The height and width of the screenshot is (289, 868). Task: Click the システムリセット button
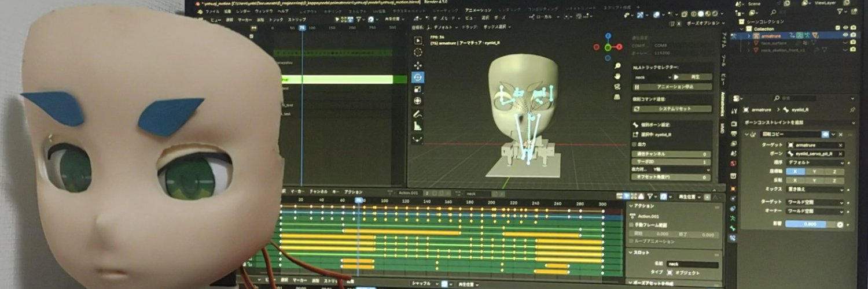point(672,109)
